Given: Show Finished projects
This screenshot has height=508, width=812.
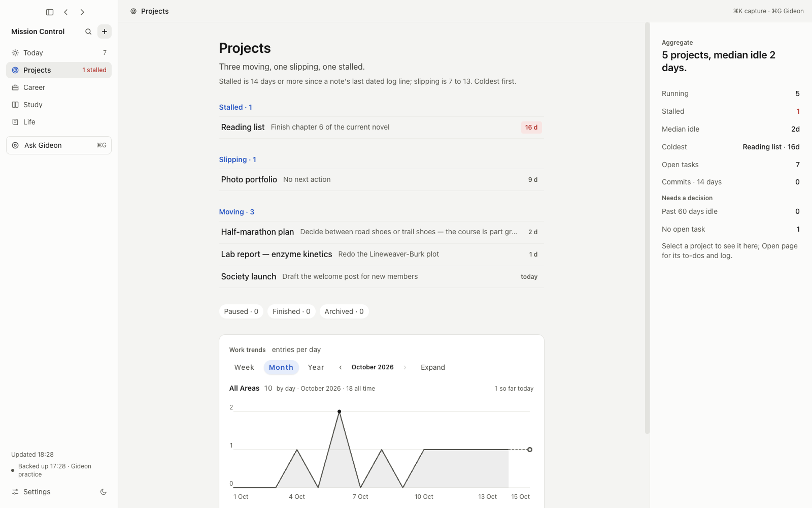Looking at the screenshot, I should pyautogui.click(x=291, y=311).
